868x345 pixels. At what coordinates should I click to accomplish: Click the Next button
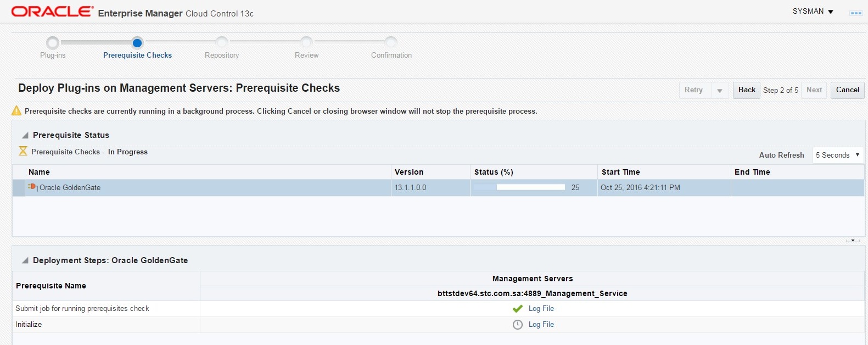[814, 90]
